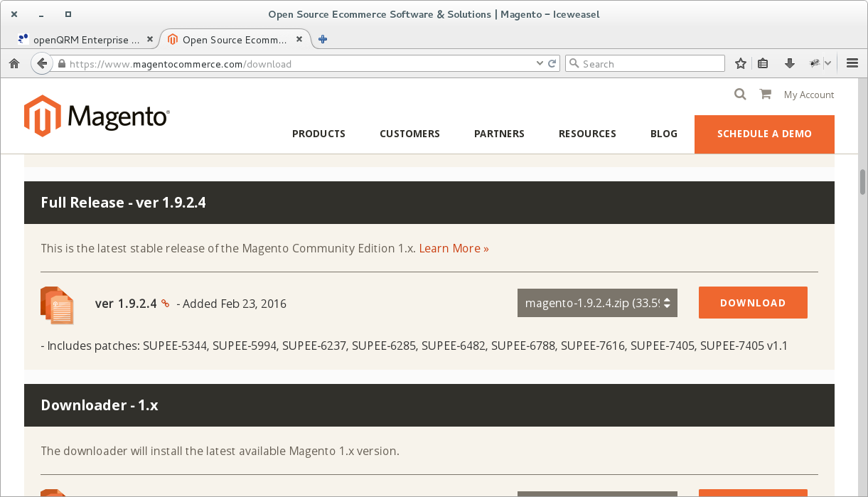Screen dimensions: 868x497
Task: Close the Open Source Ecommerce tab
Action: [x=300, y=40]
